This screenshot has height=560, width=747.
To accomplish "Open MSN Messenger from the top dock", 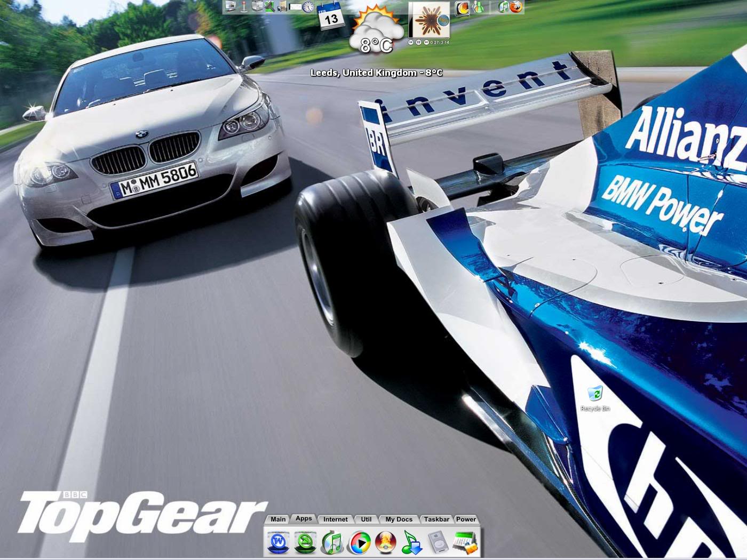I will (x=478, y=8).
